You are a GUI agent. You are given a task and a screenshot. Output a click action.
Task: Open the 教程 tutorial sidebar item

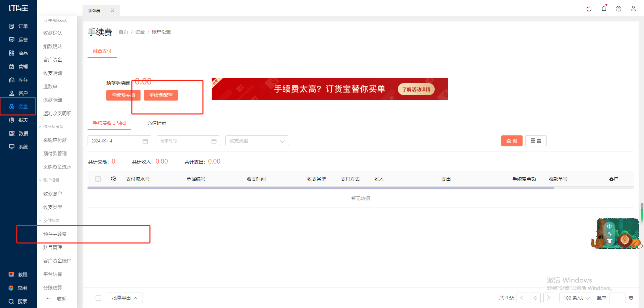point(18,274)
